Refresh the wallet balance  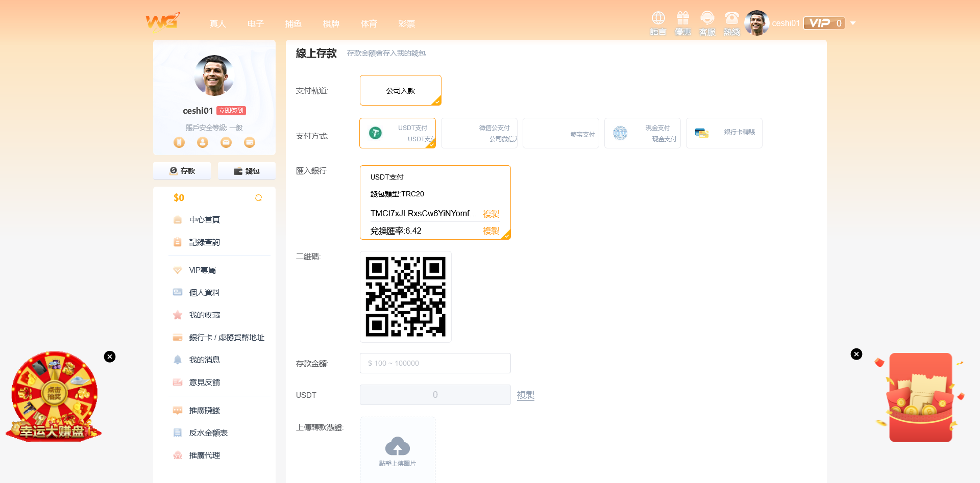pos(258,198)
